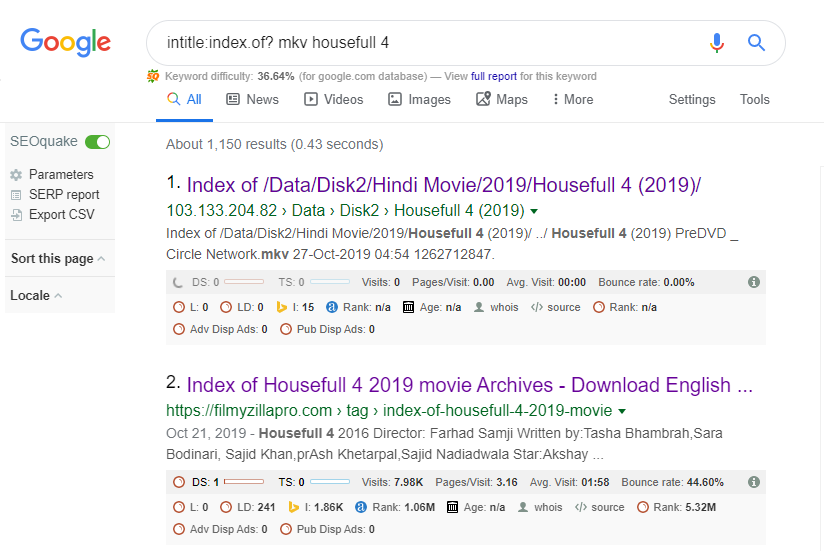Open result Index of /Data/Disk2/Hindi Movie/2019/Housefull 4
Image resolution: width=824 pixels, height=551 pixels.
tap(444, 185)
